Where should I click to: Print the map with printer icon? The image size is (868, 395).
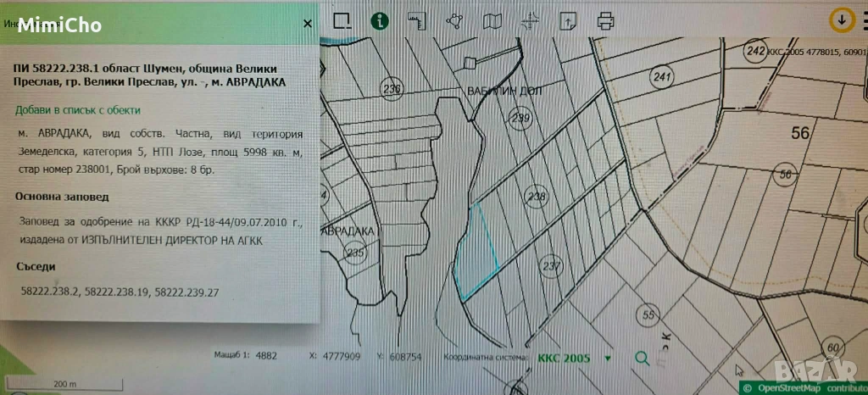point(605,19)
